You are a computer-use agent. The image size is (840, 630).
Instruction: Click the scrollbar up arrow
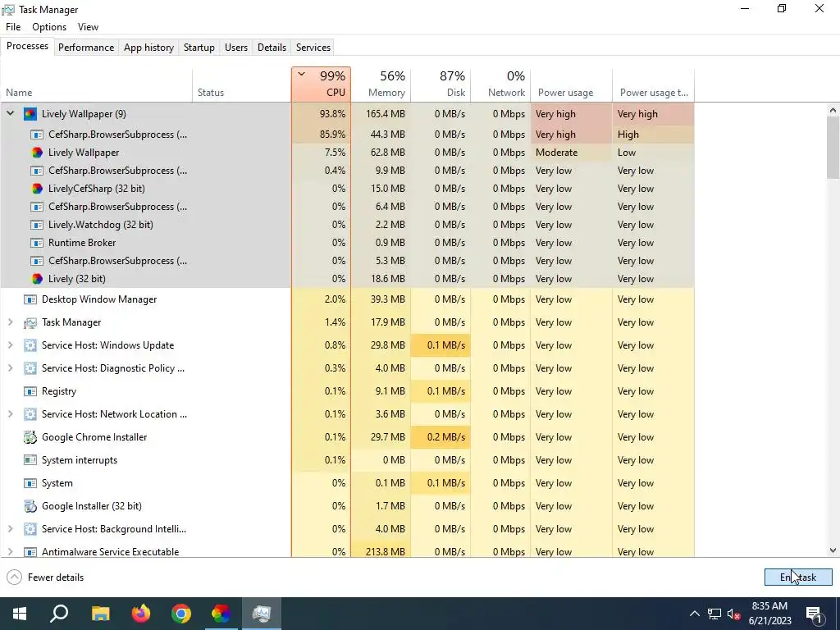(833, 111)
